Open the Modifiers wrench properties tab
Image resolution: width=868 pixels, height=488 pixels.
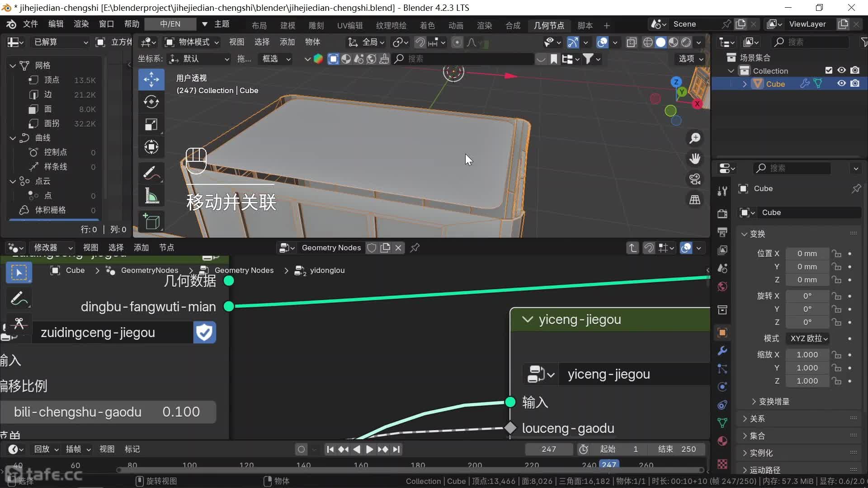722,351
